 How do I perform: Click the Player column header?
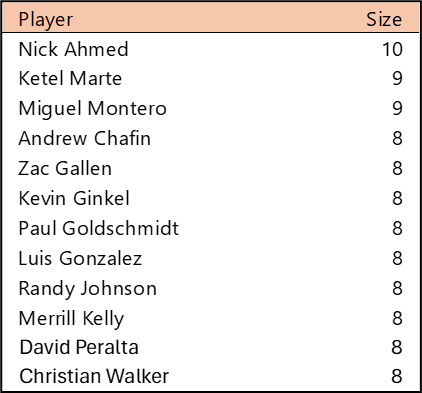pos(46,20)
